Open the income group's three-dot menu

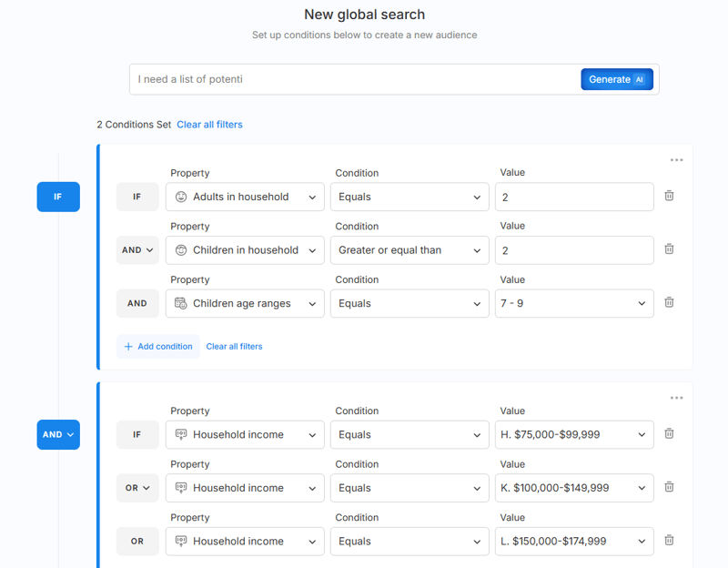(676, 398)
